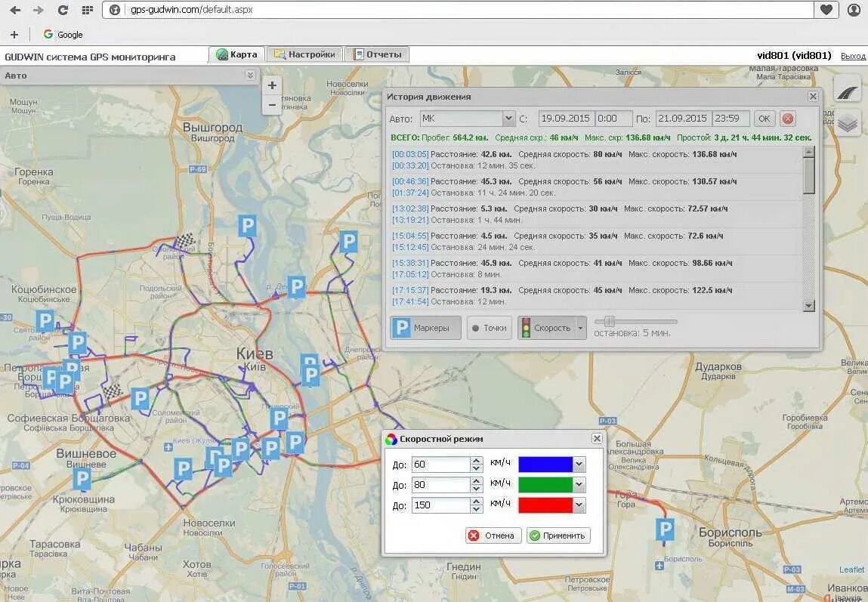The image size is (868, 602).
Task: Bookmark page with heart icon
Action: pyautogui.click(x=826, y=9)
